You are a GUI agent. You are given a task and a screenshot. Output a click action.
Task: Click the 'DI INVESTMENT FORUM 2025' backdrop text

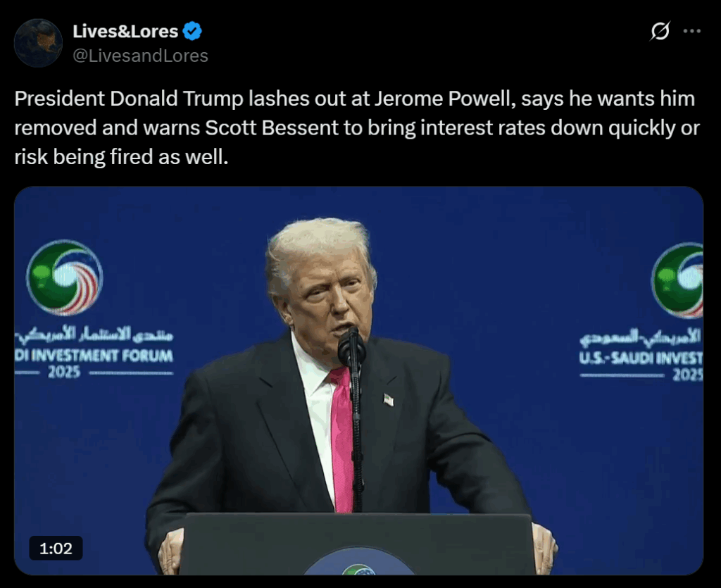(94, 363)
